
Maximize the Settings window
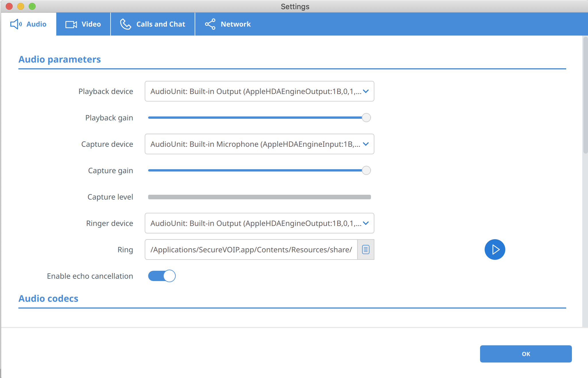(x=32, y=6)
